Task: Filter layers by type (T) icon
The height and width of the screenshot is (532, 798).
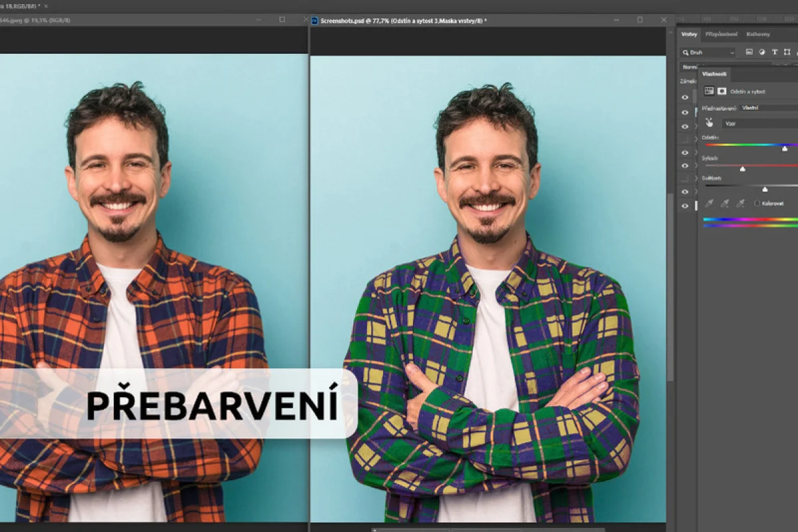Action: coord(775,52)
